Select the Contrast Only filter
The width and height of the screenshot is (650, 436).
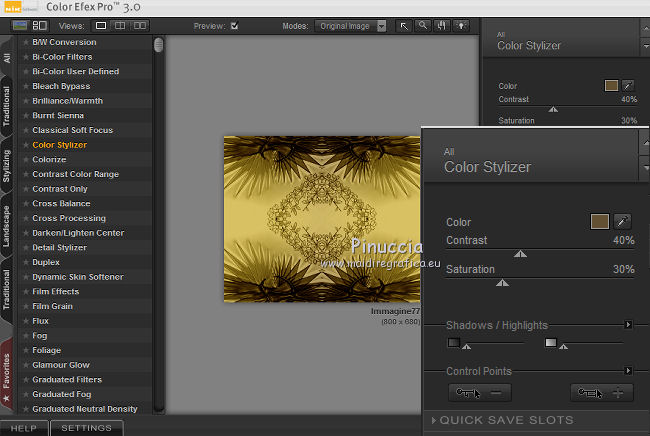coord(60,189)
